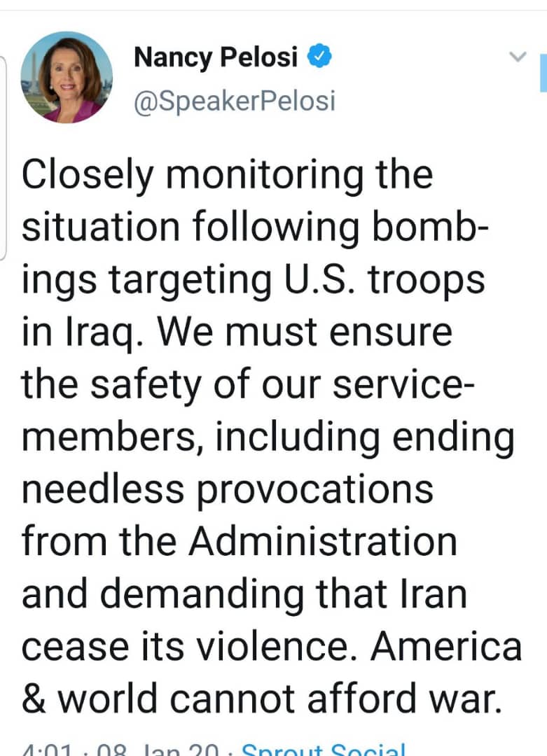Open the Sprout Social source link

[323, 749]
